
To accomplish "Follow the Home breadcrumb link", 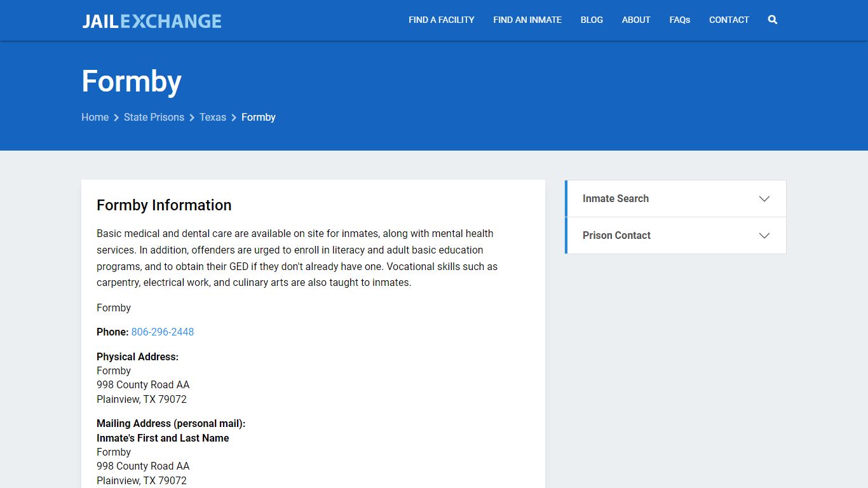I will (95, 117).
